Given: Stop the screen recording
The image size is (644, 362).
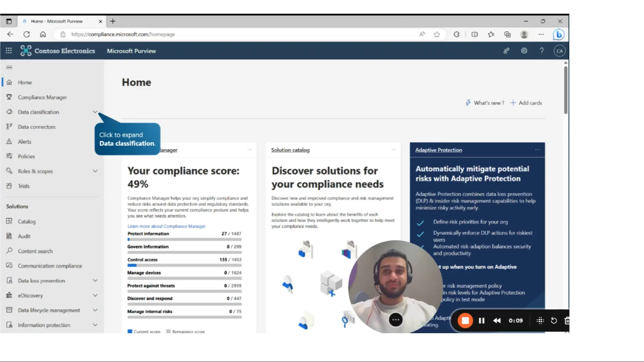Looking at the screenshot, I should coord(466,320).
